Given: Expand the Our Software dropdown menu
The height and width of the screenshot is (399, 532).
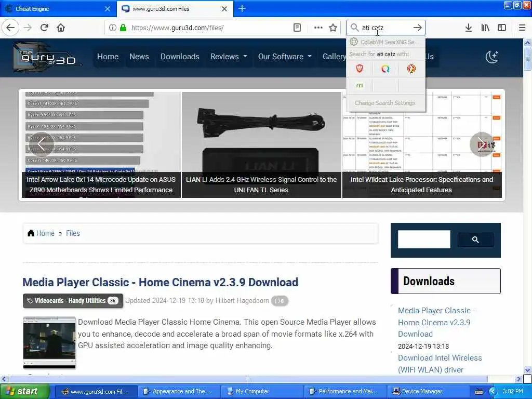Looking at the screenshot, I should point(285,57).
